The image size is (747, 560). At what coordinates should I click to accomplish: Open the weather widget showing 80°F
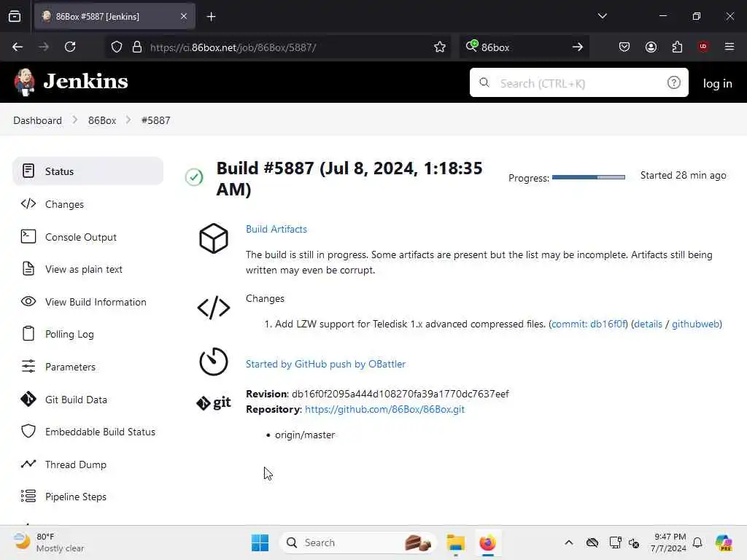pyautogui.click(x=49, y=542)
